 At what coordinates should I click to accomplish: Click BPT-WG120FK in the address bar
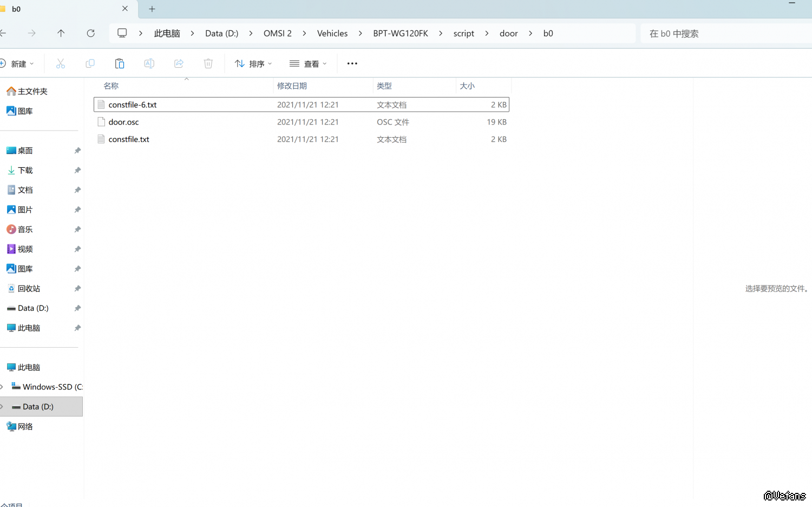[x=400, y=34]
